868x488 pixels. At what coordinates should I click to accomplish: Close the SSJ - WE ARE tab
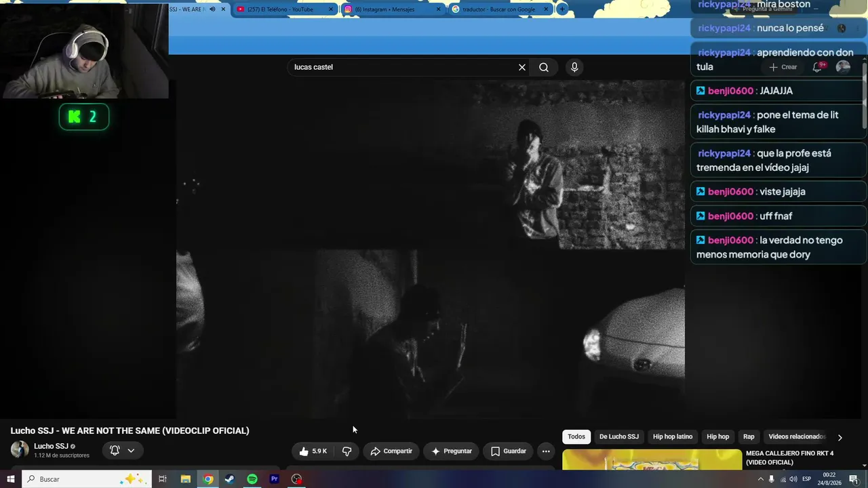(x=223, y=9)
